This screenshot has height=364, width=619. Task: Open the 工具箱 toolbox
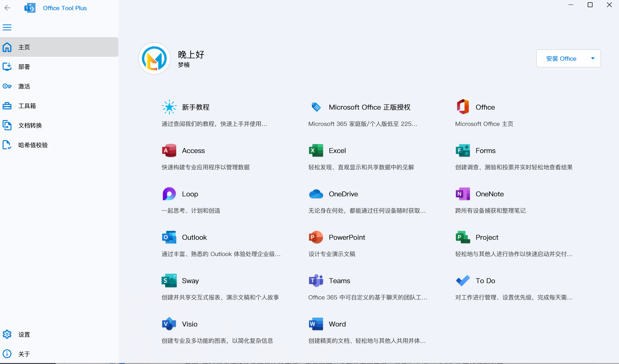tap(59, 106)
